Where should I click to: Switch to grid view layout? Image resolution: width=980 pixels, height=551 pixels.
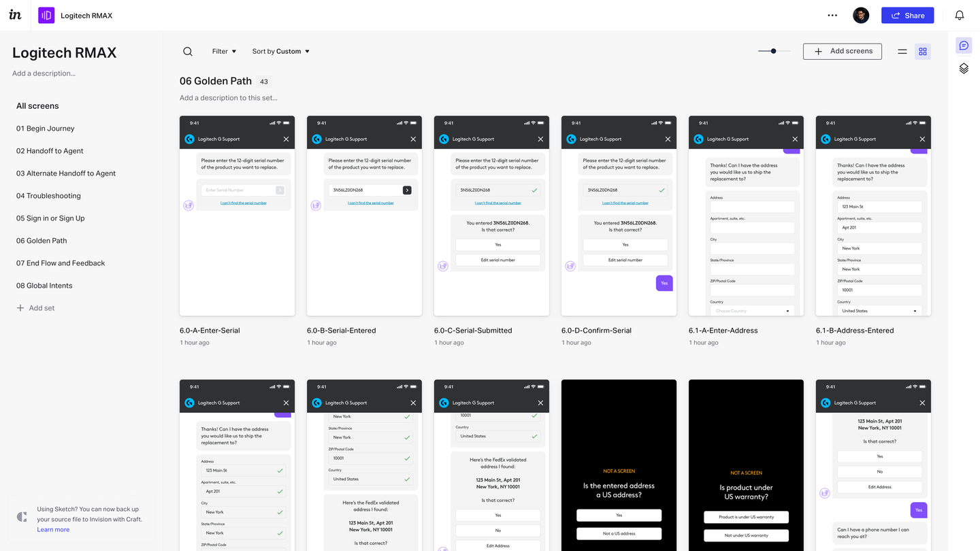923,52
